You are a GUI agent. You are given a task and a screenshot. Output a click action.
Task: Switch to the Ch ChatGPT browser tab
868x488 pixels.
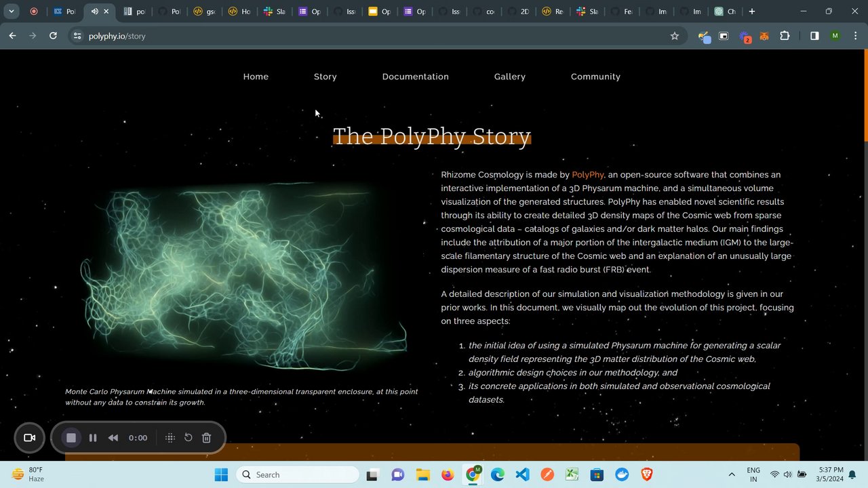tap(725, 12)
